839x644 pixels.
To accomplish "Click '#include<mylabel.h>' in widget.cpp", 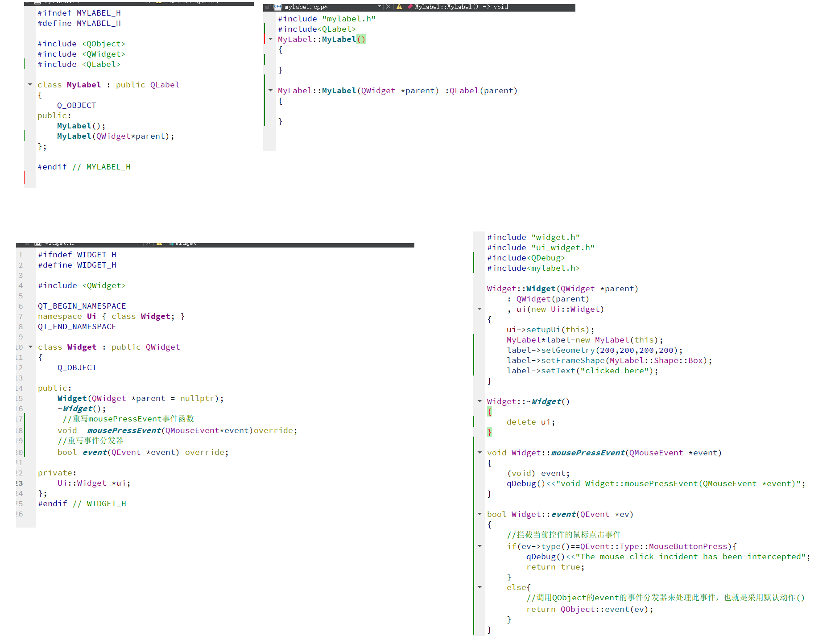I will coord(533,268).
